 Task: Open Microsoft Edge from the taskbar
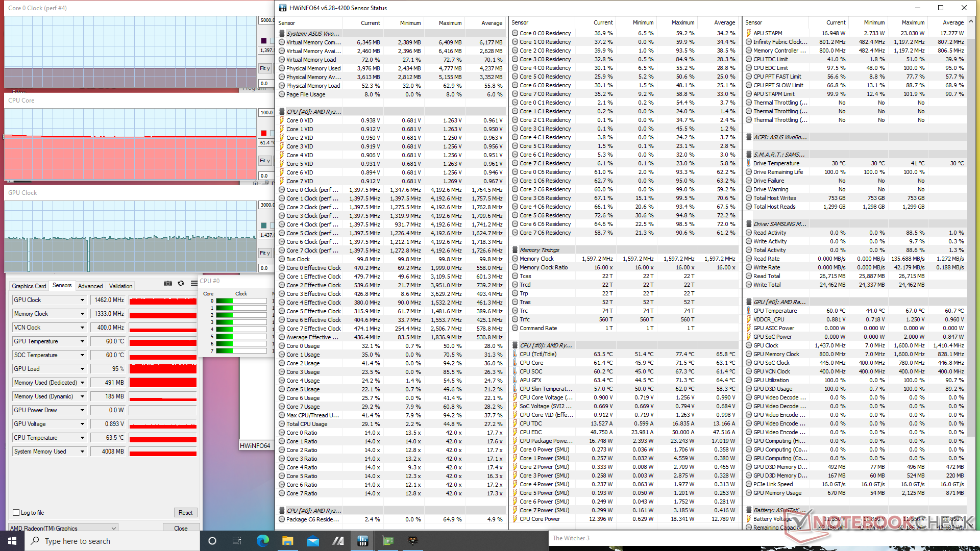point(262,541)
